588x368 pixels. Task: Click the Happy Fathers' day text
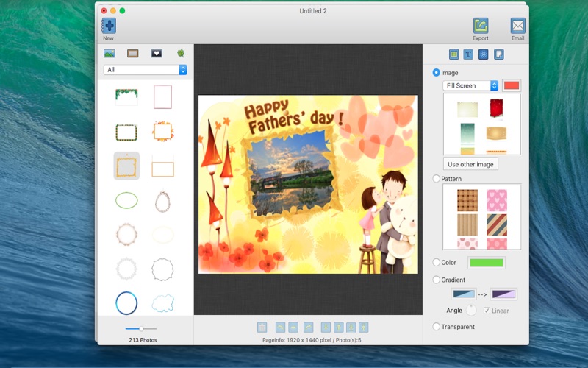click(x=293, y=116)
